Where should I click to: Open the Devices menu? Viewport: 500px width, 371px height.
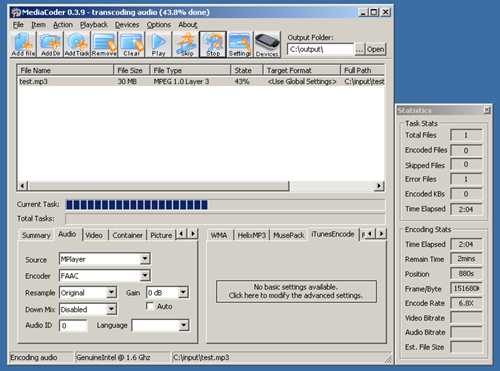tap(127, 25)
